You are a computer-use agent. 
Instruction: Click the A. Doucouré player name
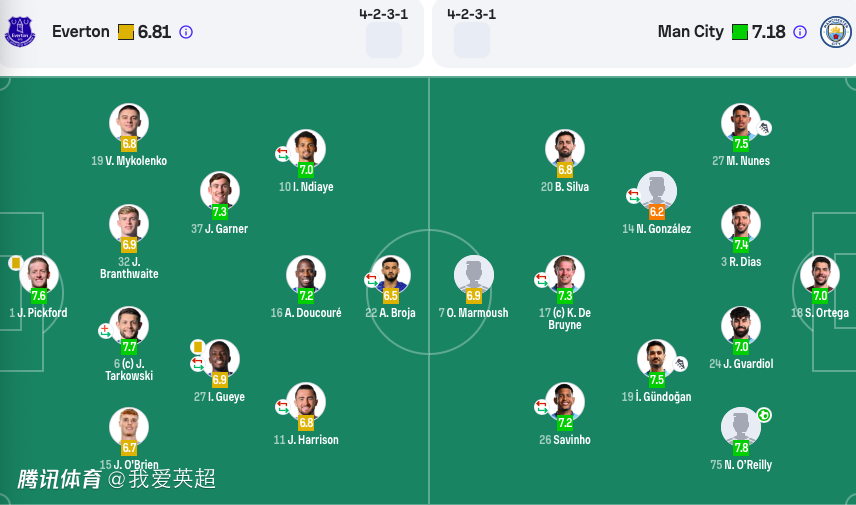[305, 313]
